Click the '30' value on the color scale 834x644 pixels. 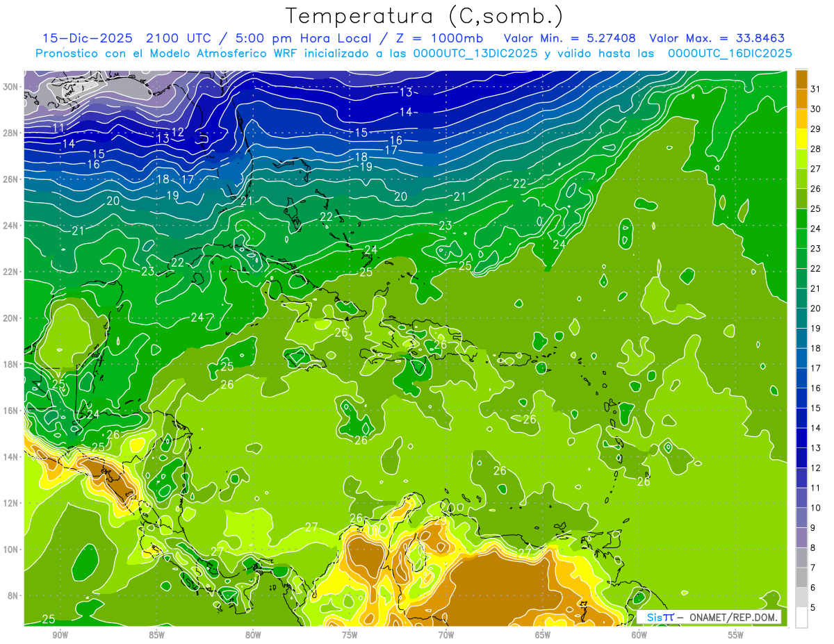815,109
